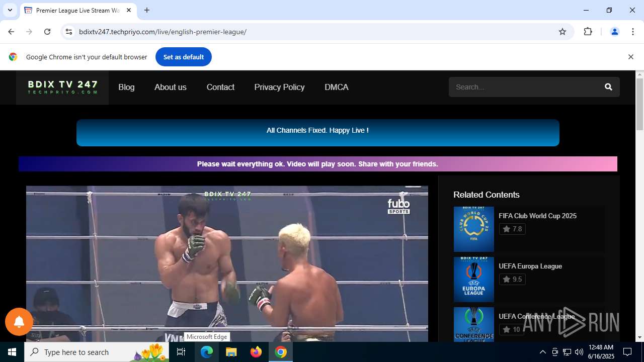Click the search magnifier icon

(608, 87)
